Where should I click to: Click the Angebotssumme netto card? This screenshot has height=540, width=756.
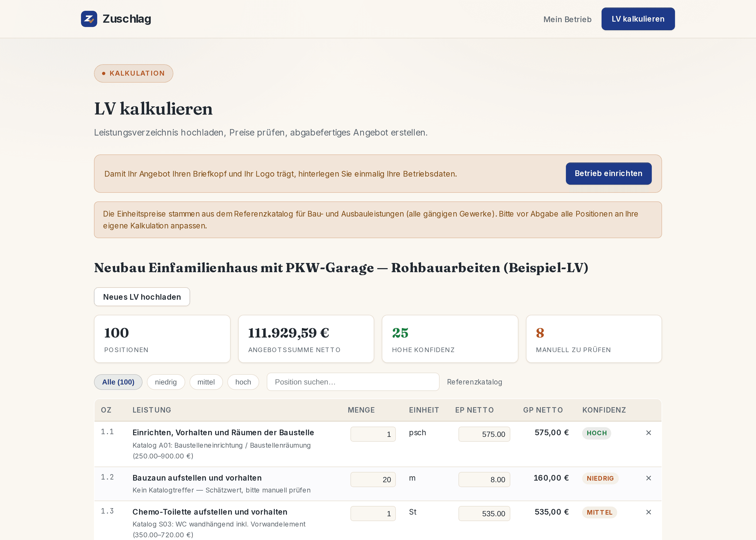coord(306,339)
